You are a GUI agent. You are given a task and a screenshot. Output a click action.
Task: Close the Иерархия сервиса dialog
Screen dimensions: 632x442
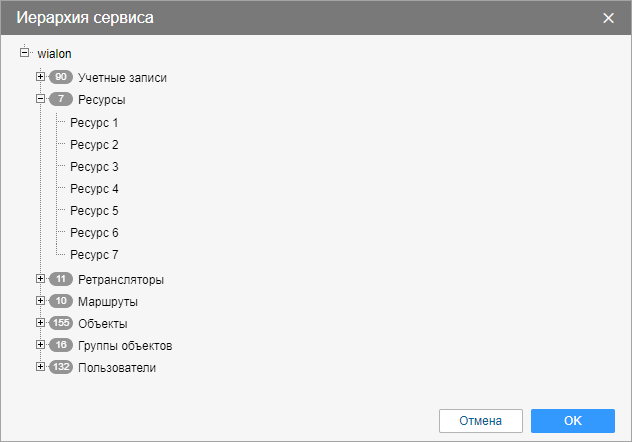608,18
